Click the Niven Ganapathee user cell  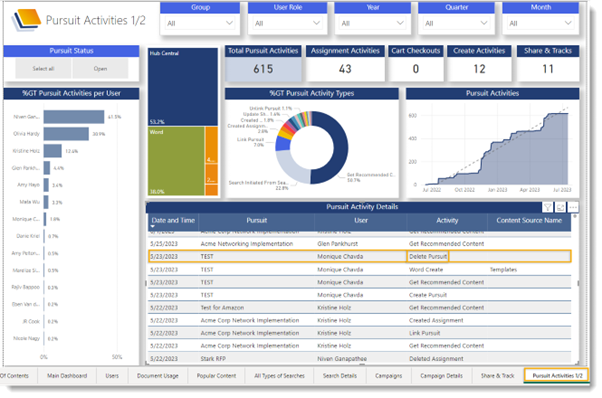click(x=342, y=359)
